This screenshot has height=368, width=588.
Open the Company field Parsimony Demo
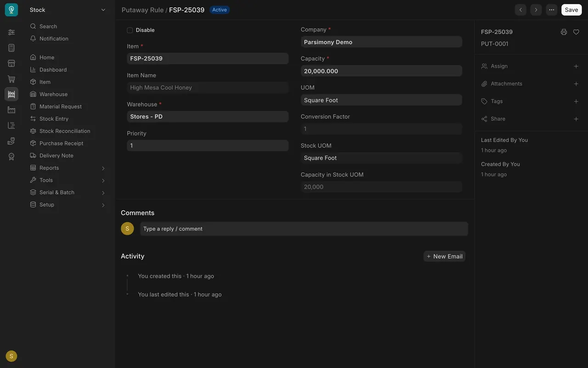[381, 42]
